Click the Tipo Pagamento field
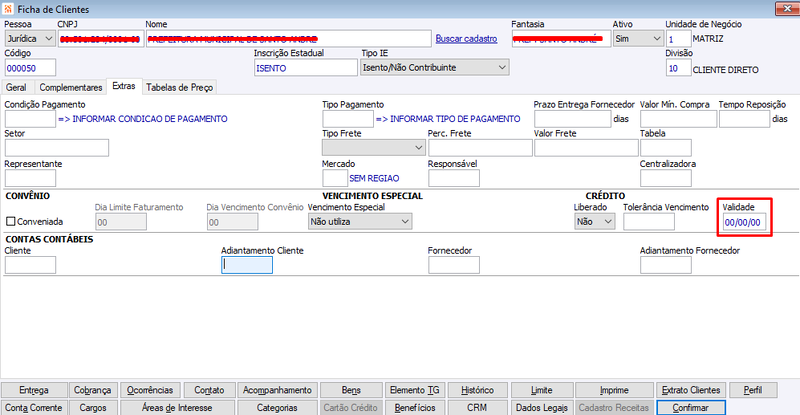 (x=348, y=119)
